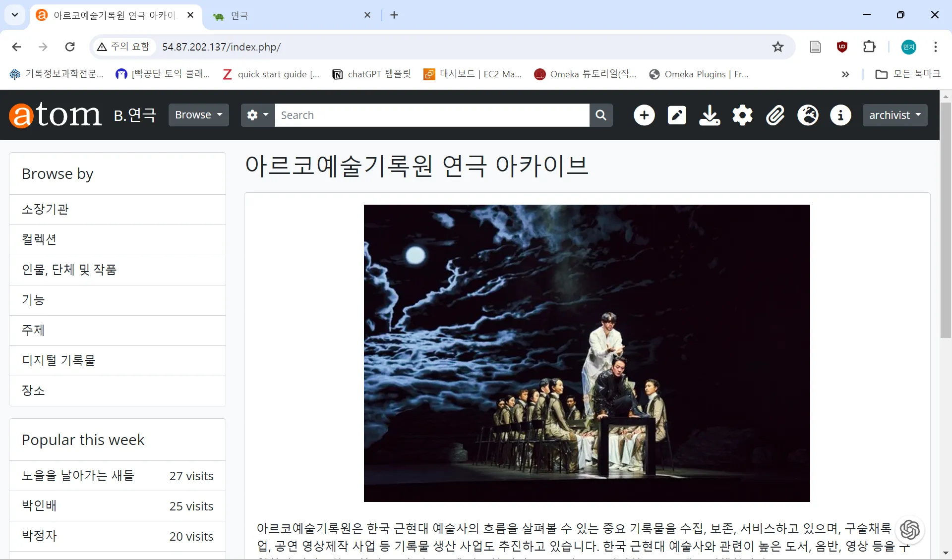Bookmark this page with star icon
Viewport: 952px width, 560px height.
coord(777,47)
